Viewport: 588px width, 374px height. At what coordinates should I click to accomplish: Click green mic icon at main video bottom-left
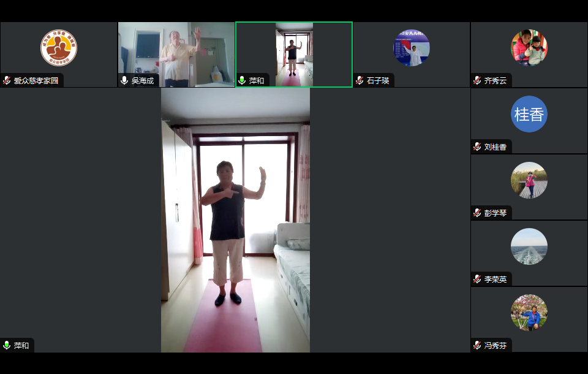[7, 346]
